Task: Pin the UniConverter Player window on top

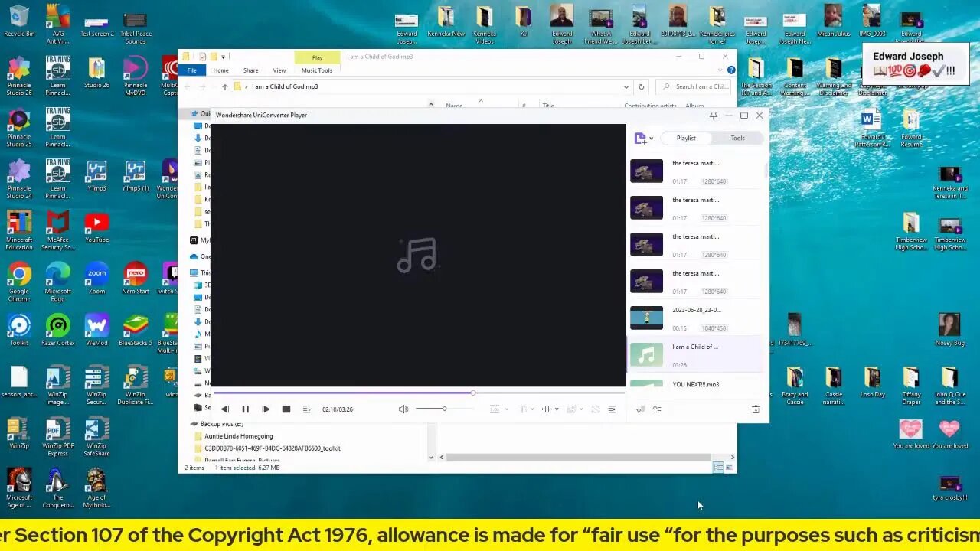Action: coord(713,116)
